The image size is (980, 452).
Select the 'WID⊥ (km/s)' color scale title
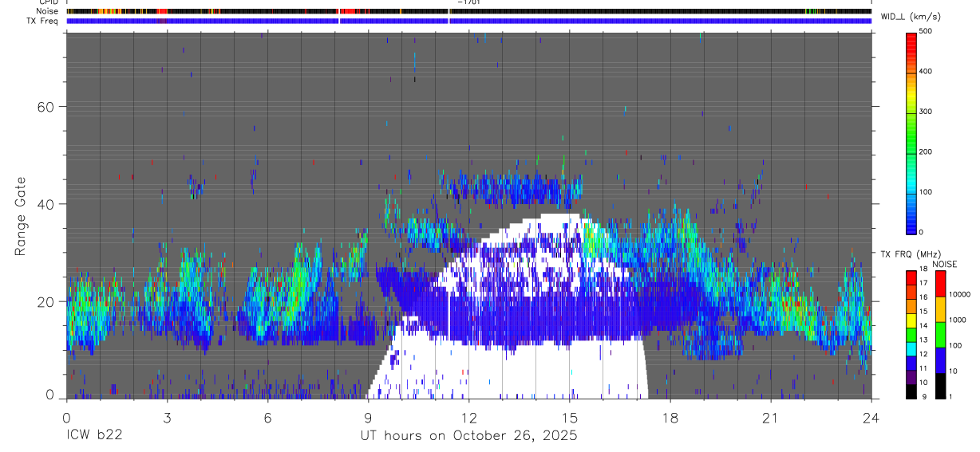911,17
